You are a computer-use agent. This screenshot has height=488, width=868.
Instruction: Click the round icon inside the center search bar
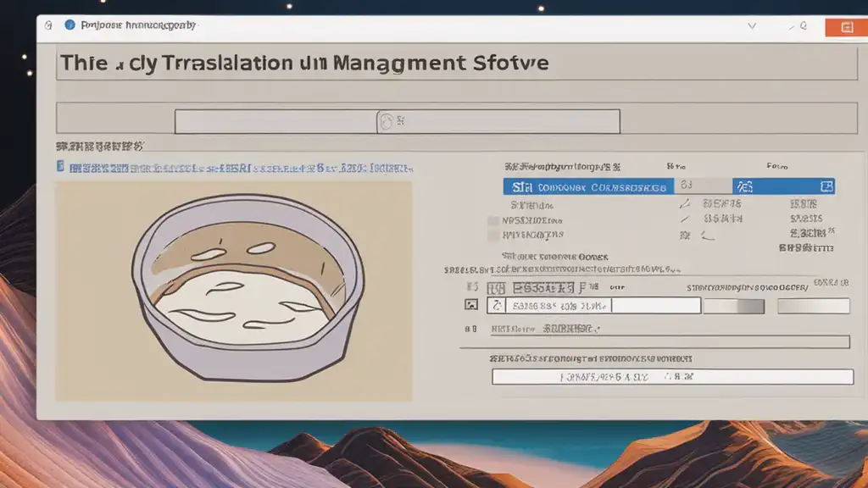386,122
